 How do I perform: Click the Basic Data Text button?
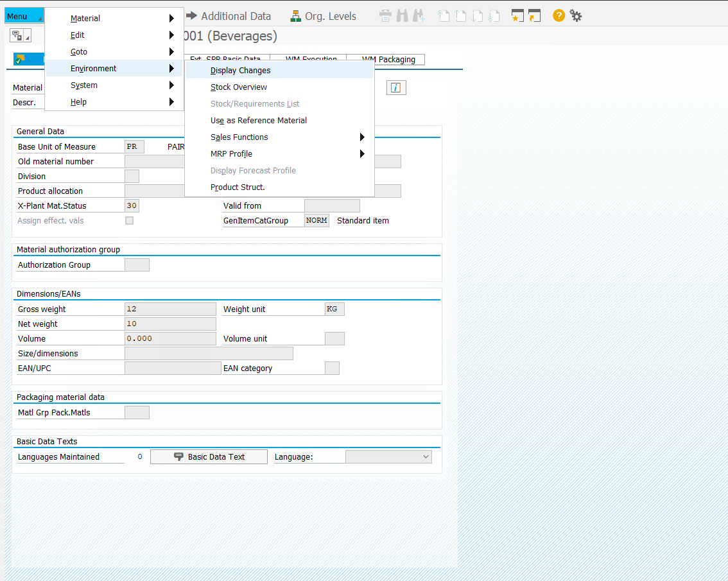[209, 457]
